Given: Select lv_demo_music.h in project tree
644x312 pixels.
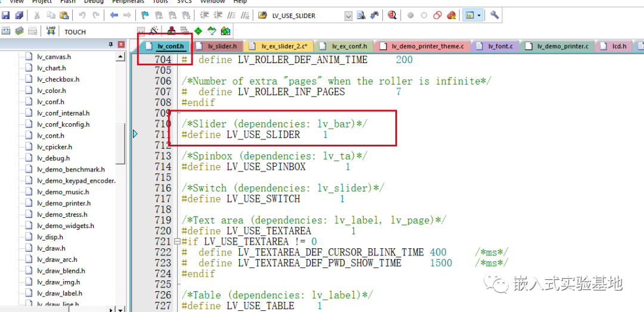Looking at the screenshot, I should (x=63, y=192).
